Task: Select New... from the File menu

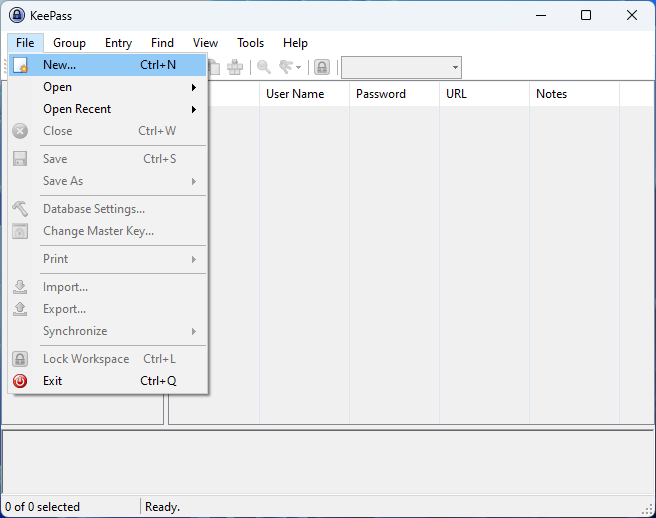Action: 108,65
